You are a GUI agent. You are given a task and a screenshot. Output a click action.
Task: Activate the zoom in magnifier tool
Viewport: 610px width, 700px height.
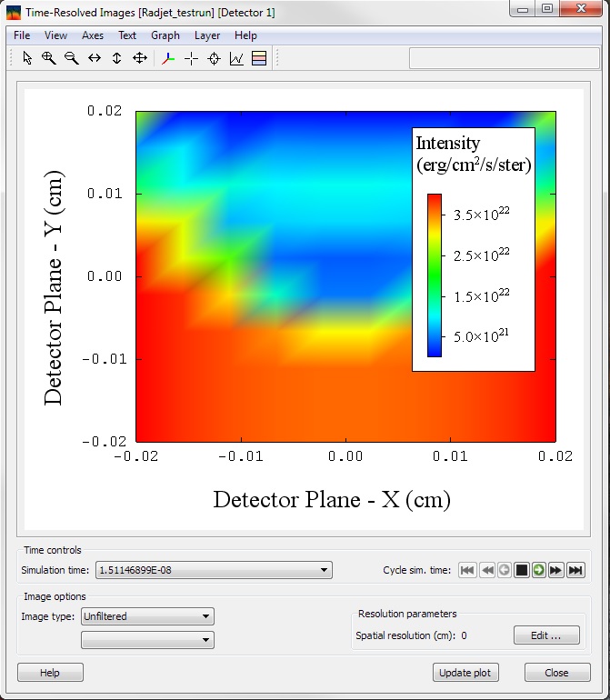pos(49,58)
